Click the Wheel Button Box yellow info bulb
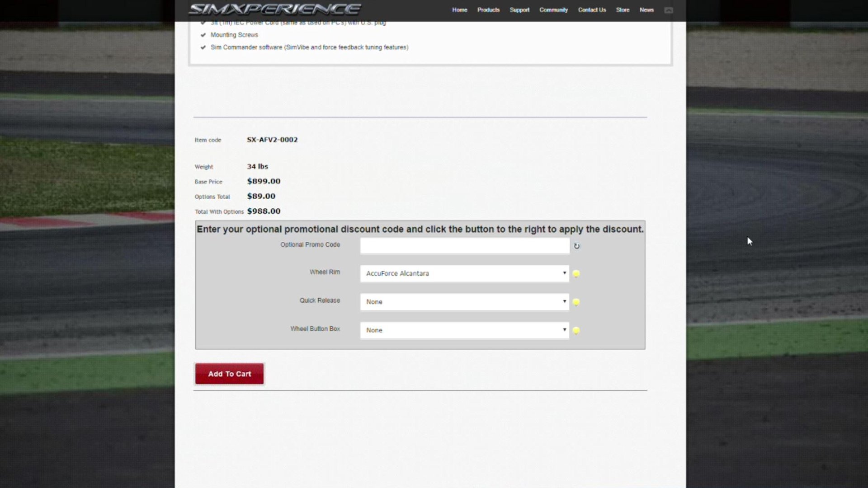This screenshot has width=868, height=488. pyautogui.click(x=576, y=331)
